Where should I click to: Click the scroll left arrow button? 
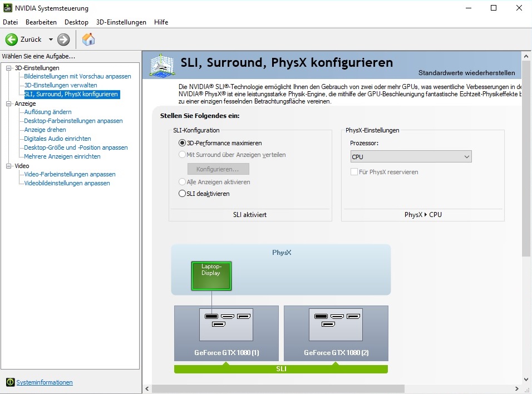click(147, 388)
